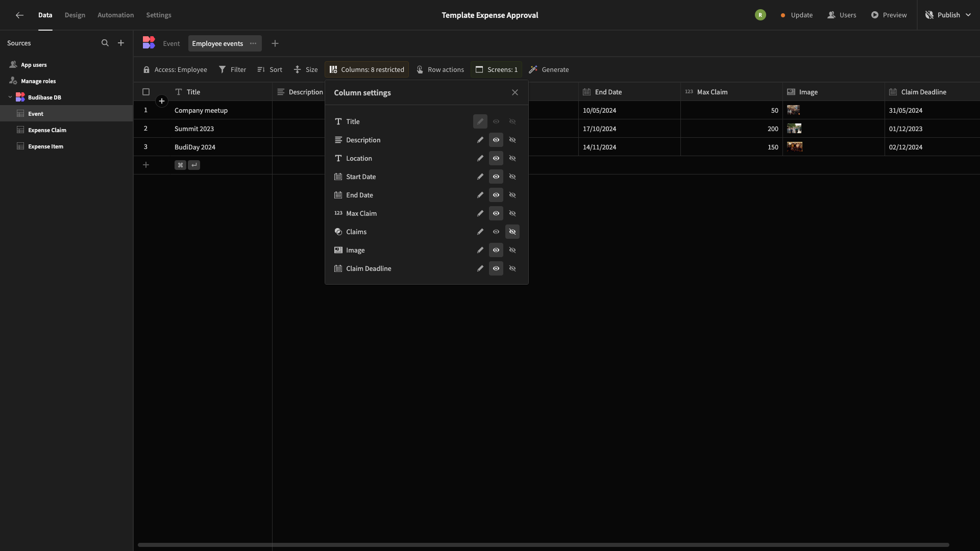
Task: Click the horizontal scrollbar at bottom
Action: coord(544,545)
